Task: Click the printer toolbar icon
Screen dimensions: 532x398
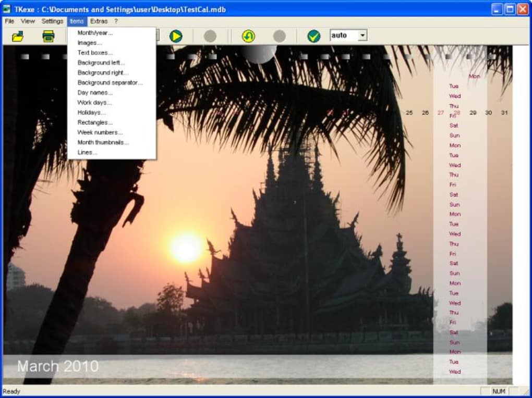Action: pyautogui.click(x=49, y=36)
